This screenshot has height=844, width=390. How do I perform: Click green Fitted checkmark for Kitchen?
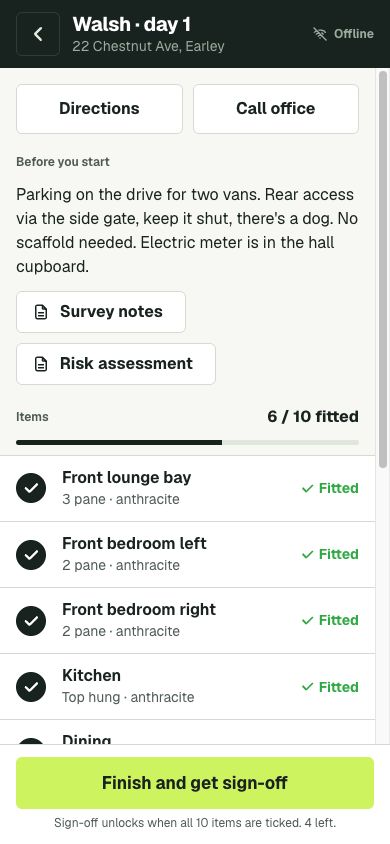coord(308,687)
